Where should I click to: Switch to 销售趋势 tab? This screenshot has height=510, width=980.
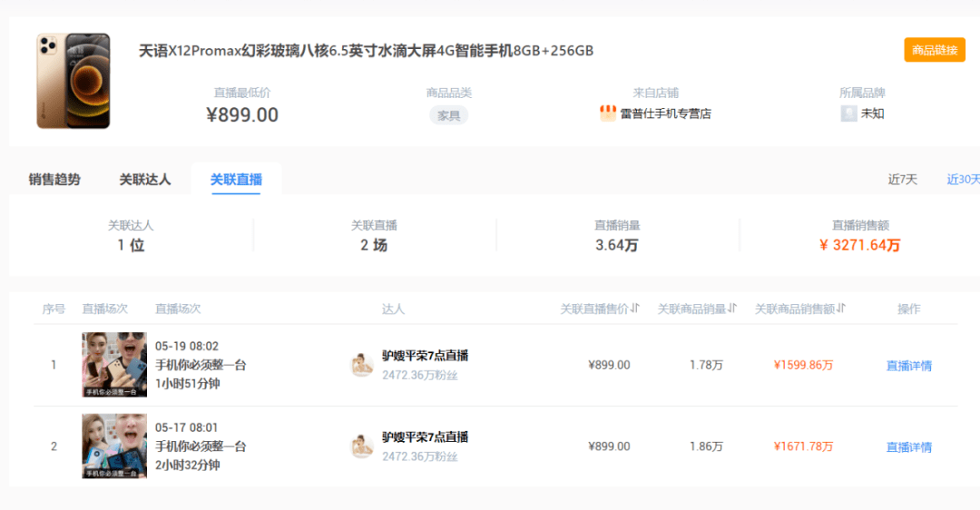(54, 180)
